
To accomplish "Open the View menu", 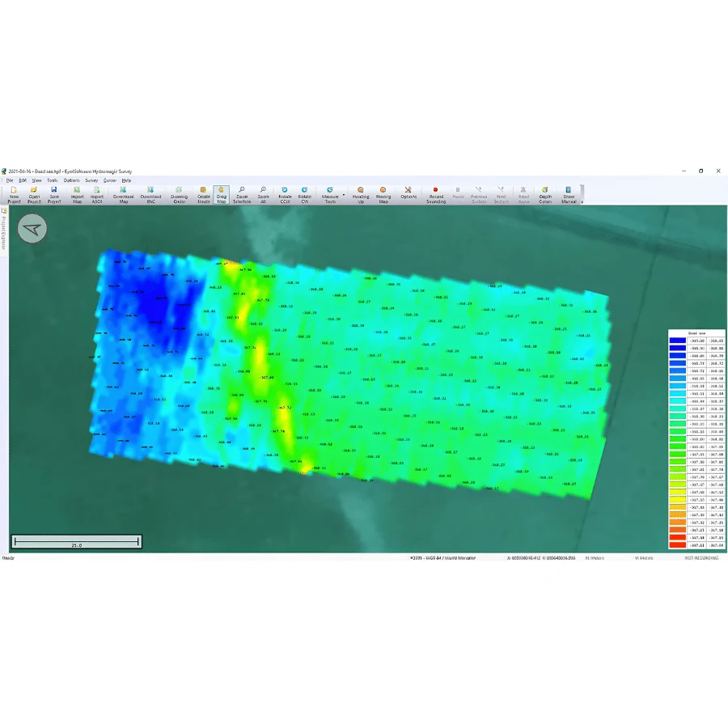I will tap(36, 180).
